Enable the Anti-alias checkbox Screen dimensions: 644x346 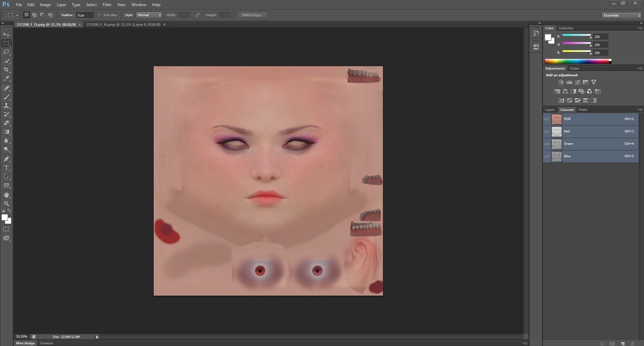coord(99,15)
